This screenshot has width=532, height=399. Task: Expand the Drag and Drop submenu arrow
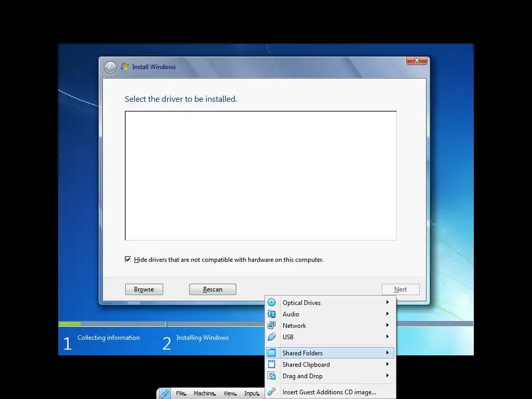[x=387, y=376]
